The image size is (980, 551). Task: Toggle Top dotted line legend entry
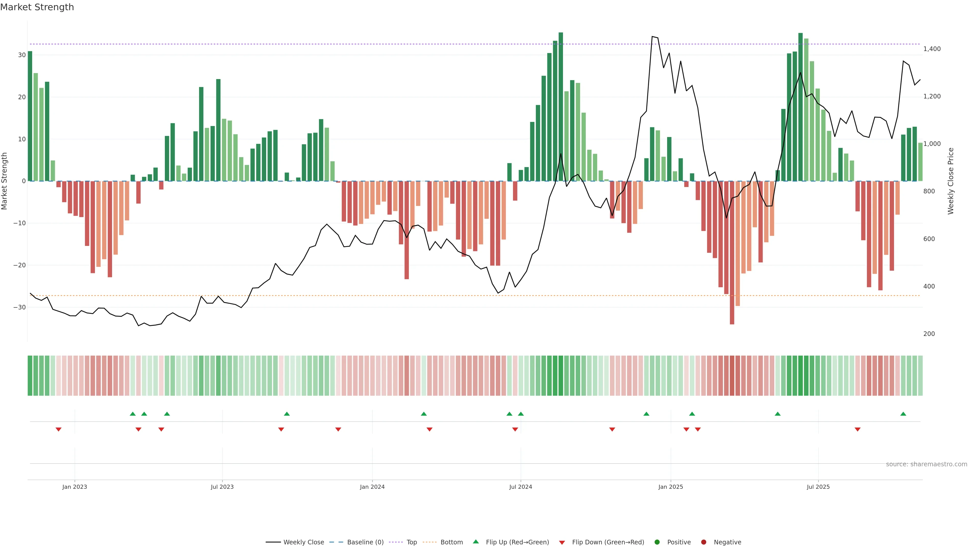[411, 542]
